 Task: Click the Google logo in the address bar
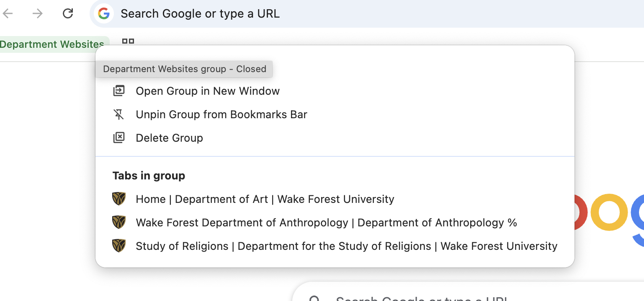104,13
